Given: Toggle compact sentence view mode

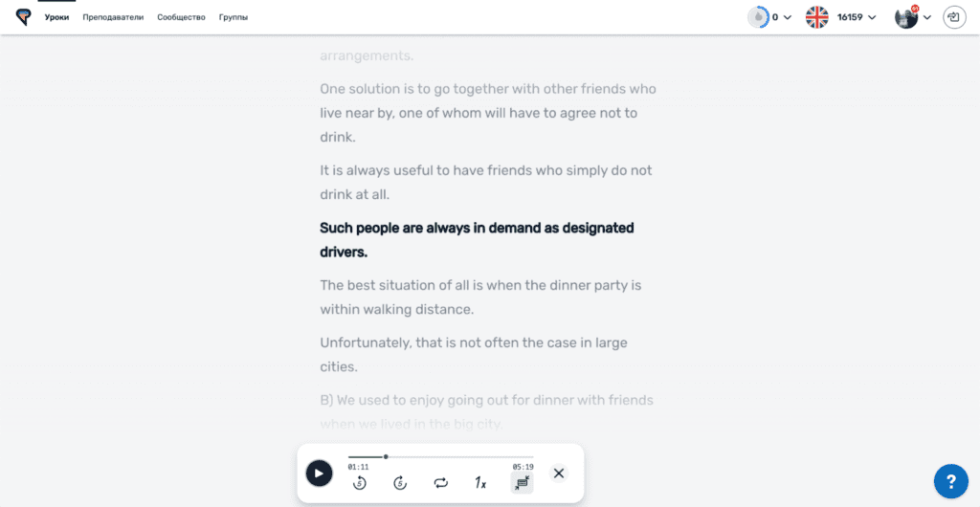Looking at the screenshot, I should tap(522, 483).
